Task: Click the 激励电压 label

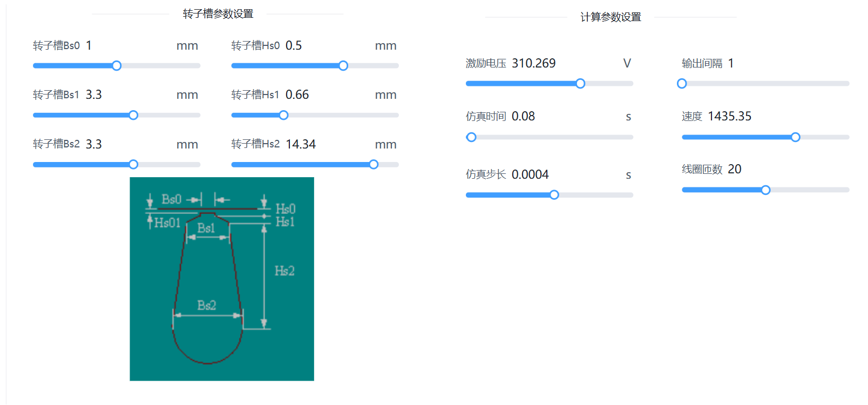Action: point(486,64)
